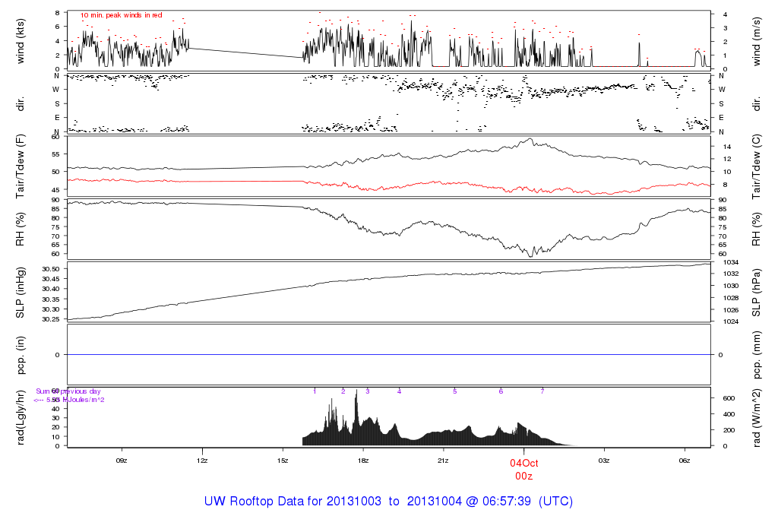The height and width of the screenshot is (532, 778).
Task: Click the 30.30 pressure tick value
Action: click(51, 309)
